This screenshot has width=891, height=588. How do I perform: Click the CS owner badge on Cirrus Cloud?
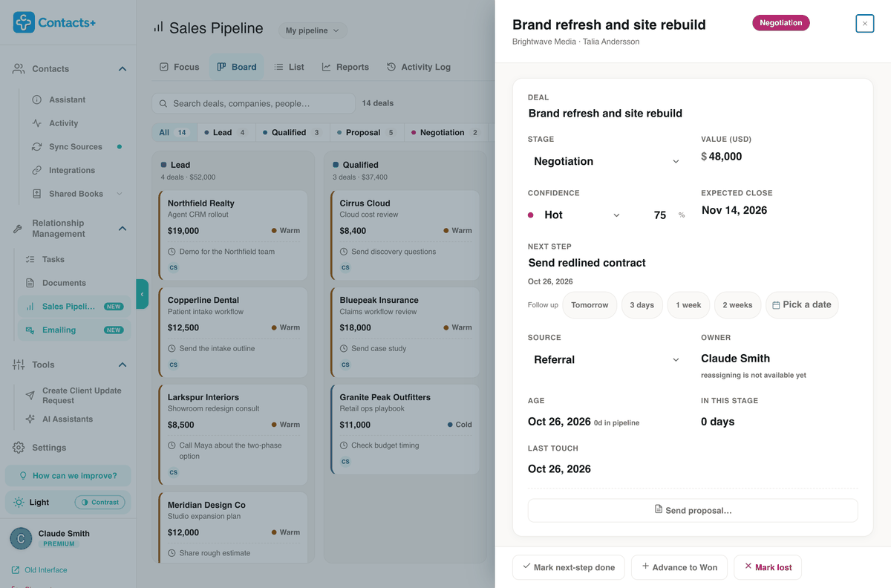pyautogui.click(x=345, y=267)
